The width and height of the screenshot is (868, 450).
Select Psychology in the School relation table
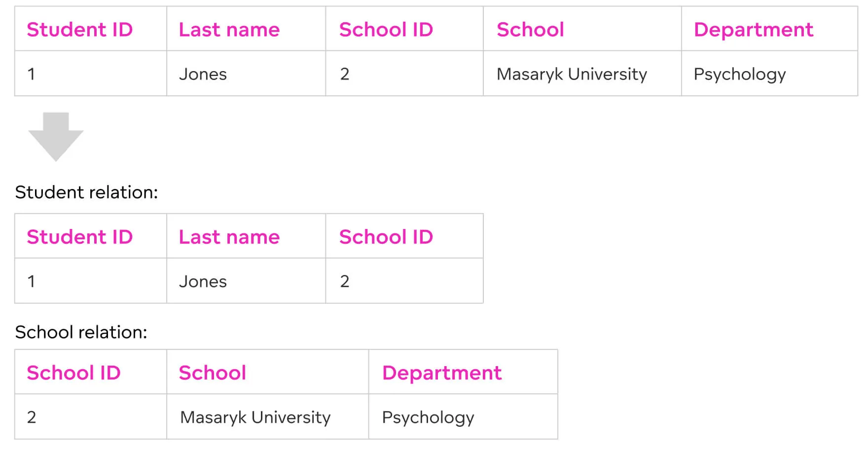(x=428, y=417)
